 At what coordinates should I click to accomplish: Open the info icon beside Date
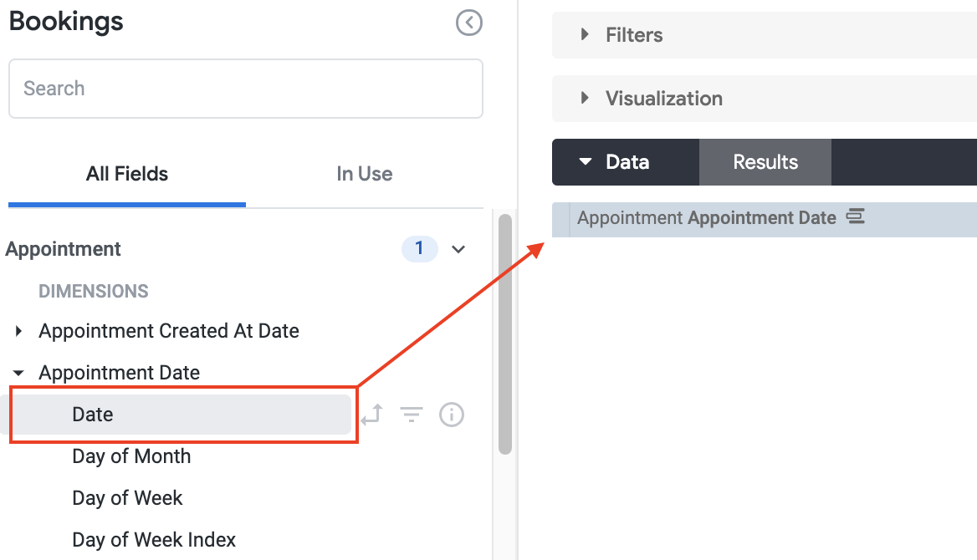(x=451, y=415)
